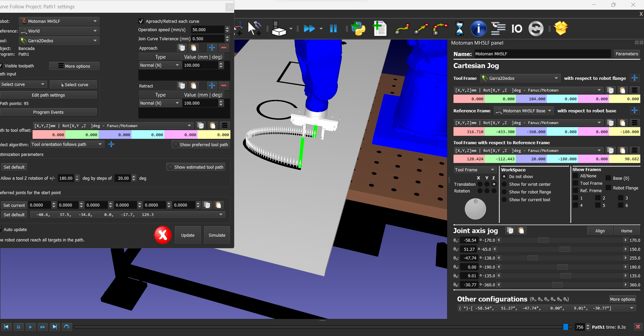Pause simulation using toolbar pause icon
Viewport: 644px width, 336px height.
(333, 29)
